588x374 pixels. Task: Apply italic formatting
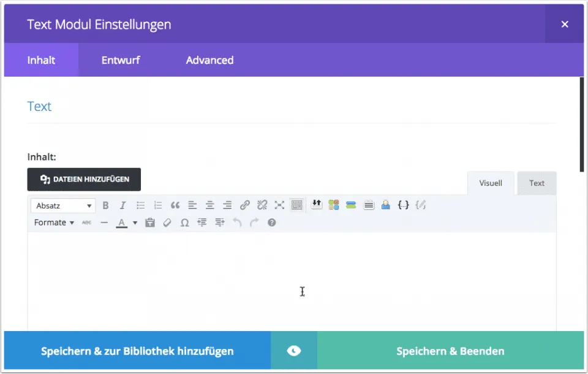point(123,205)
